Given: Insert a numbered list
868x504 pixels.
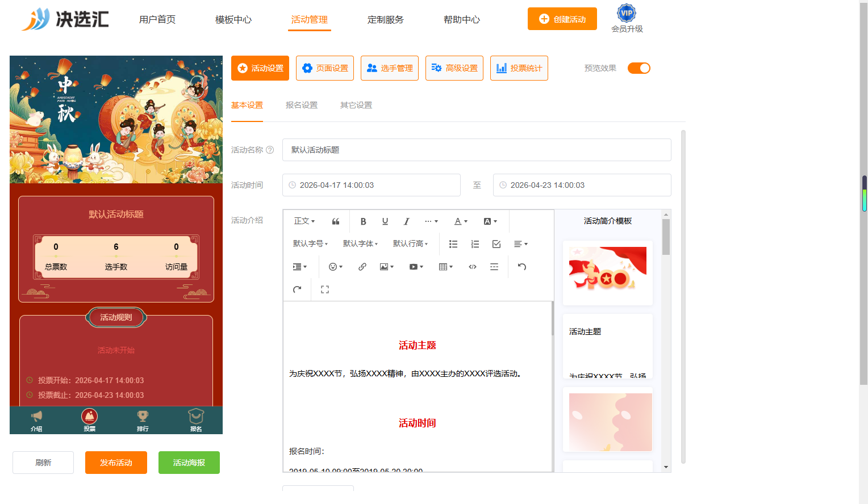Looking at the screenshot, I should 475,244.
